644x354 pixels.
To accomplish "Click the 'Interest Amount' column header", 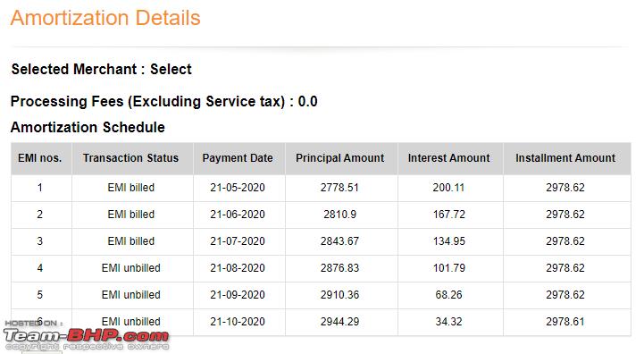I will coord(448,158).
